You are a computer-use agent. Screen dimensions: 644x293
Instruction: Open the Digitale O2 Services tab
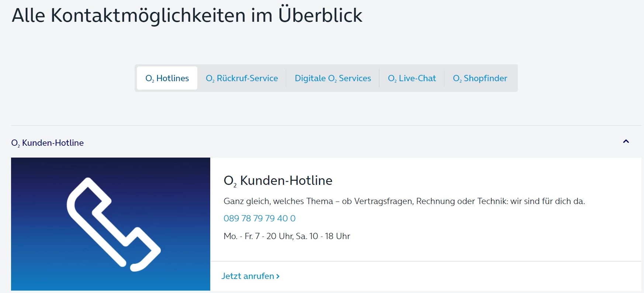tap(333, 78)
